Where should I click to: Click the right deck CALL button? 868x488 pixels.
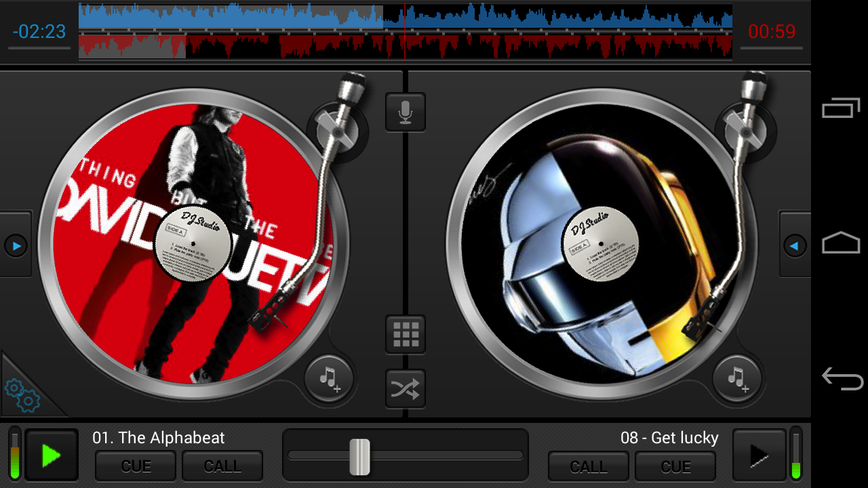coord(589,466)
